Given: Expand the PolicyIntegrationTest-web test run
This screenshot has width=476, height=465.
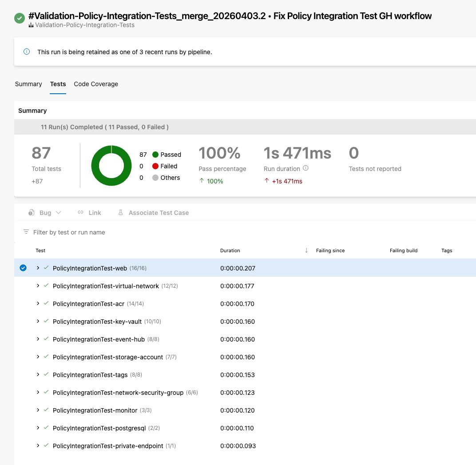Looking at the screenshot, I should (x=38, y=268).
